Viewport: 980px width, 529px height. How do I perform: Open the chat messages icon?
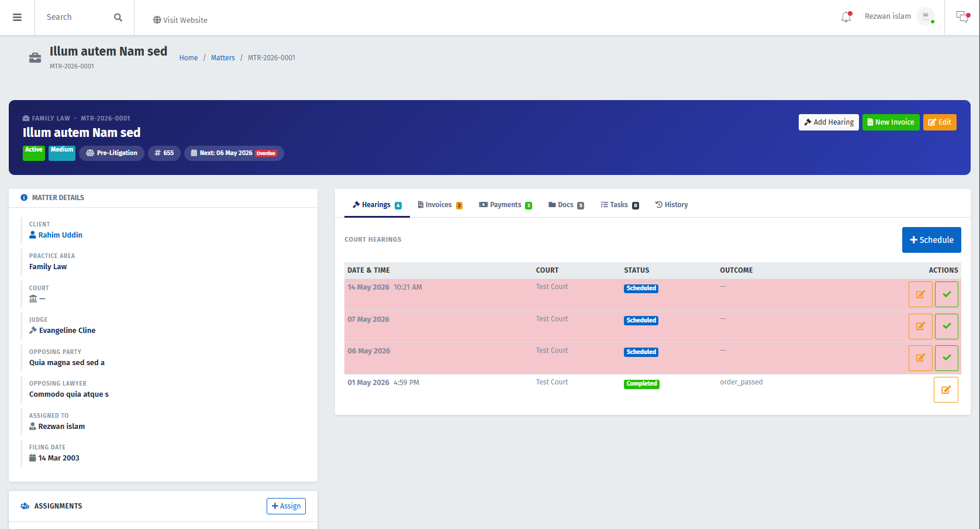(962, 17)
